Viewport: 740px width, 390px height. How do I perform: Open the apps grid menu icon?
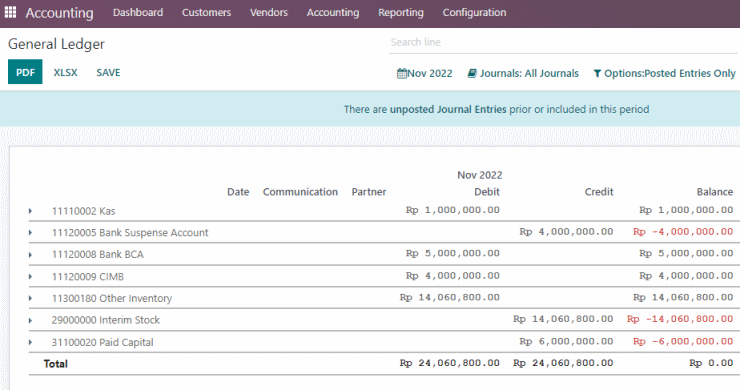10,12
